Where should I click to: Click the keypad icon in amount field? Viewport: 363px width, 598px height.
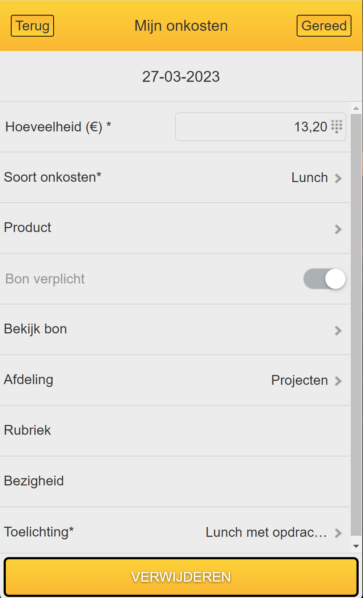click(336, 126)
